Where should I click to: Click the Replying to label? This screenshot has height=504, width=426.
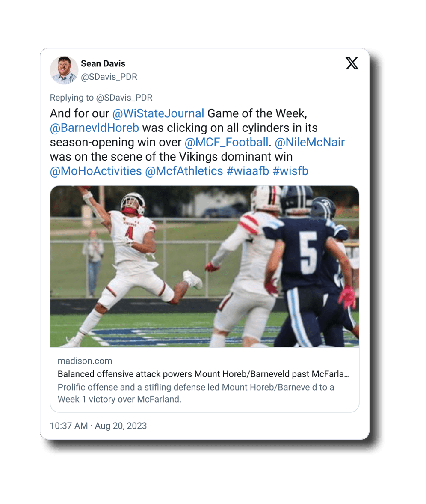click(x=72, y=98)
